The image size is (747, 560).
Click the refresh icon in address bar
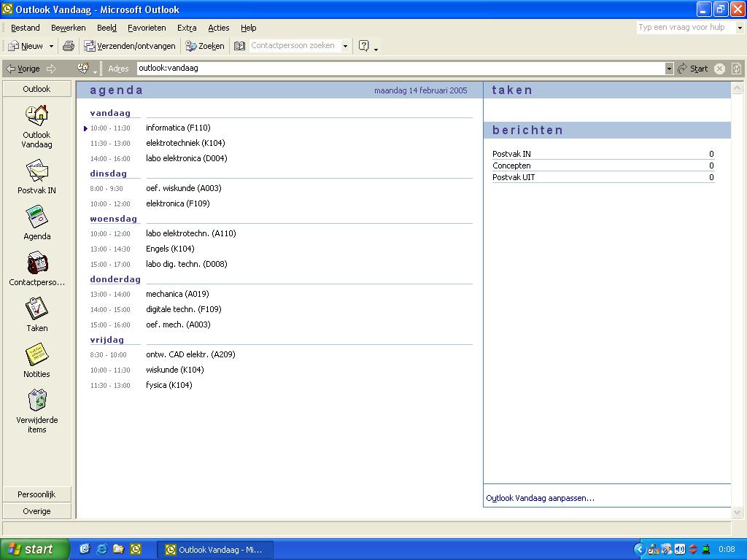coord(736,69)
